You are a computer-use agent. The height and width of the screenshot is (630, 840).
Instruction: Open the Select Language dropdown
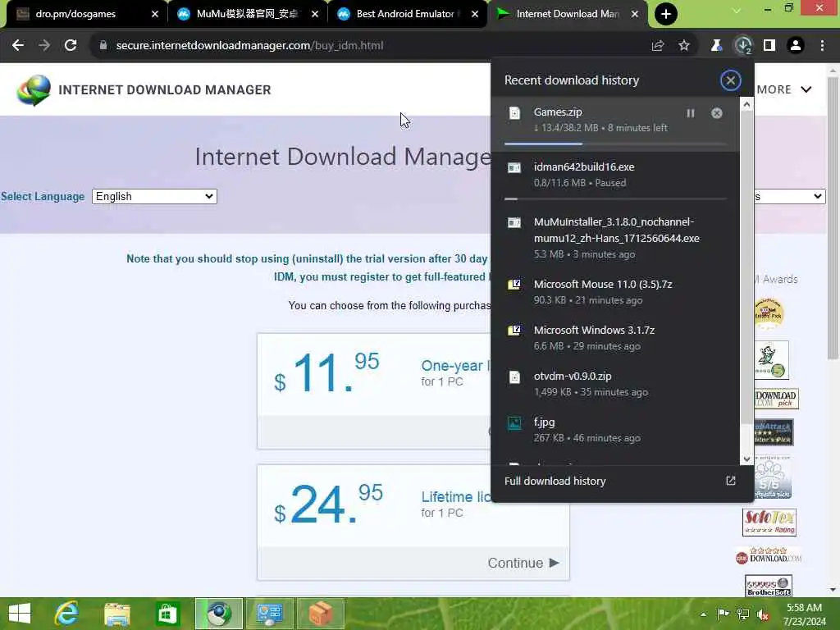tap(154, 197)
